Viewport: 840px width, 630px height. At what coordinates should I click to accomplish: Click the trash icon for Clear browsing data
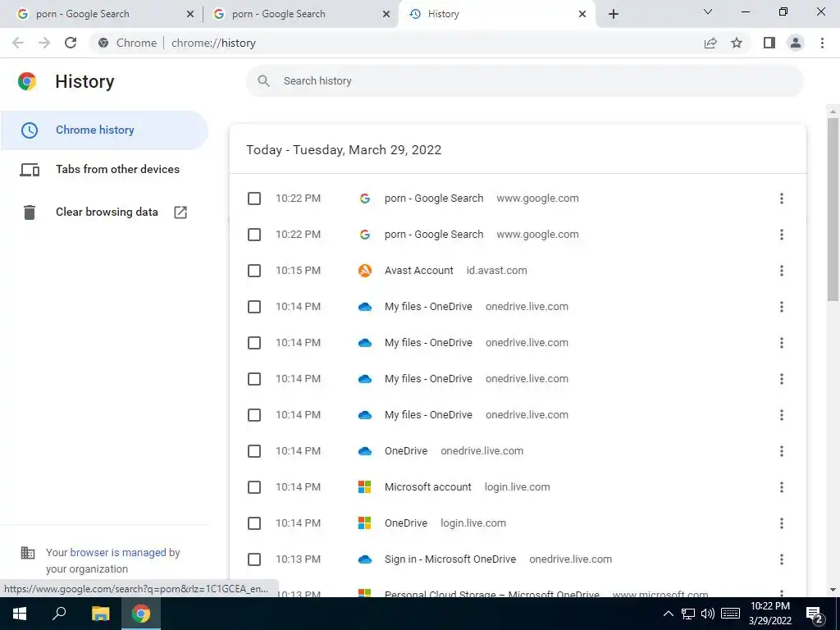pyautogui.click(x=30, y=212)
